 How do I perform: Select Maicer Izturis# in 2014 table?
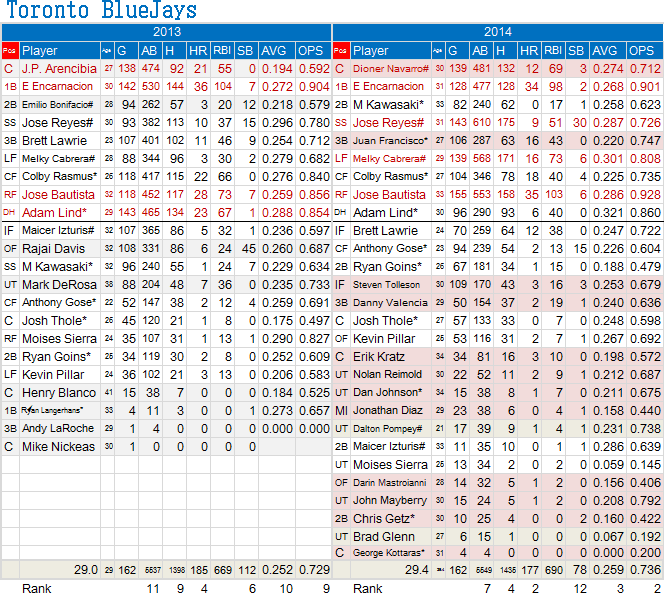389,446
